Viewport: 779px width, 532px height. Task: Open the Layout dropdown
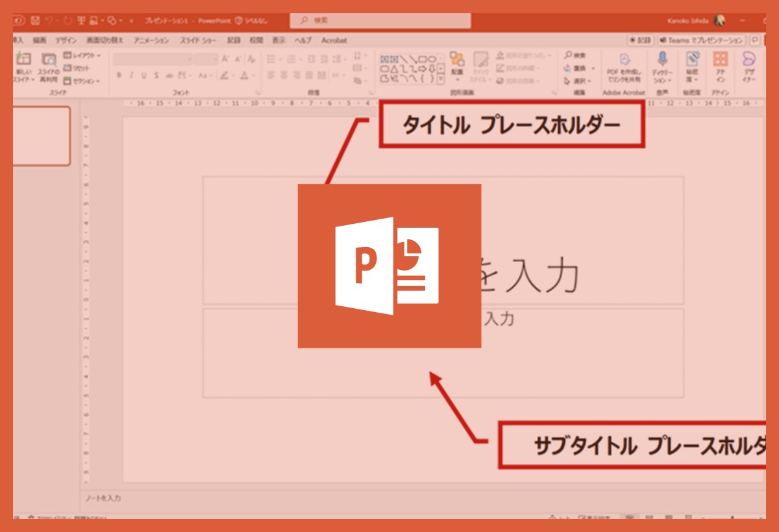coord(84,56)
